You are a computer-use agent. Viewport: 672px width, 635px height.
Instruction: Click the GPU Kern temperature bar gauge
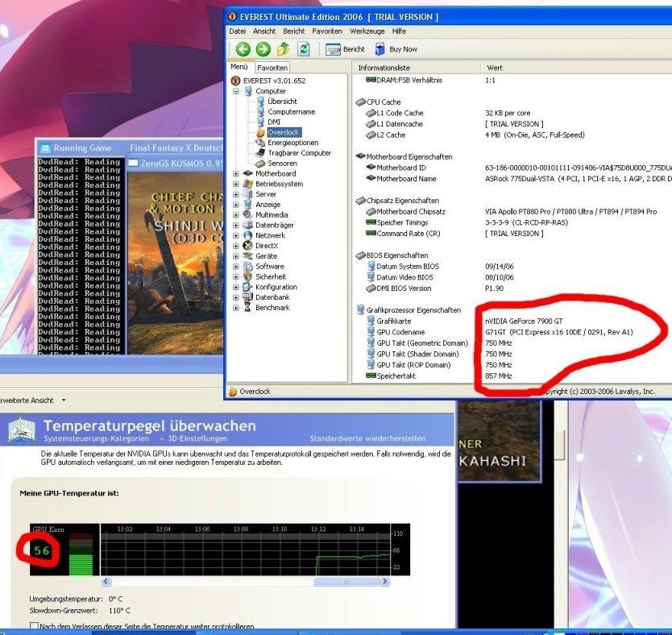(x=81, y=554)
